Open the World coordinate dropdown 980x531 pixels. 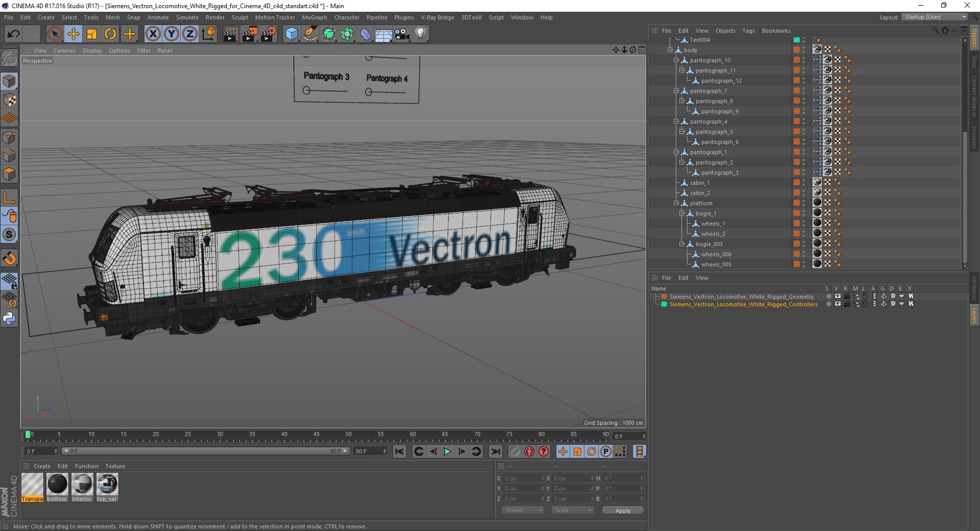(x=523, y=510)
